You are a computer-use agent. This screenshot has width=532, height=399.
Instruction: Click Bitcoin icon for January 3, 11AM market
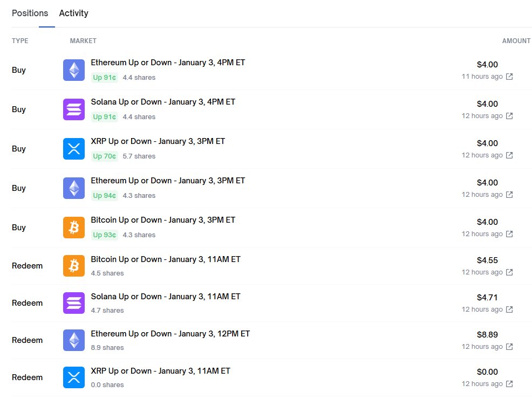point(74,266)
